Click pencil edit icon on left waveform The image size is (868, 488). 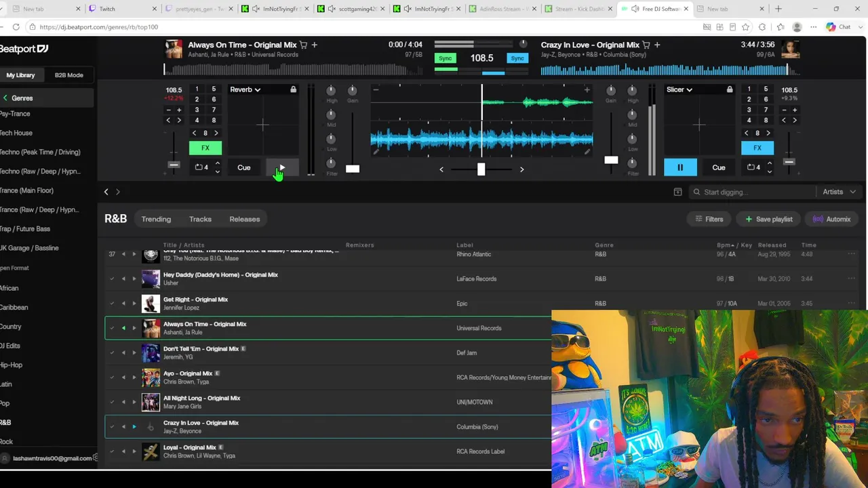pos(376,152)
